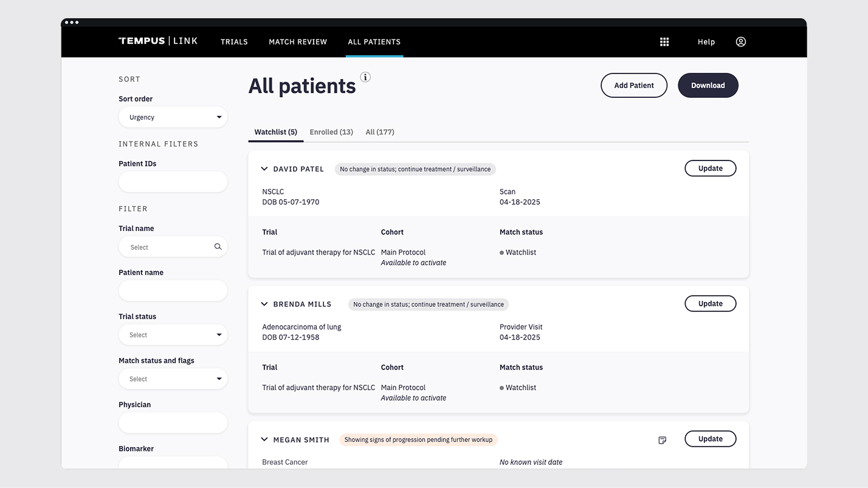Click the Tempus Link logo

click(158, 41)
